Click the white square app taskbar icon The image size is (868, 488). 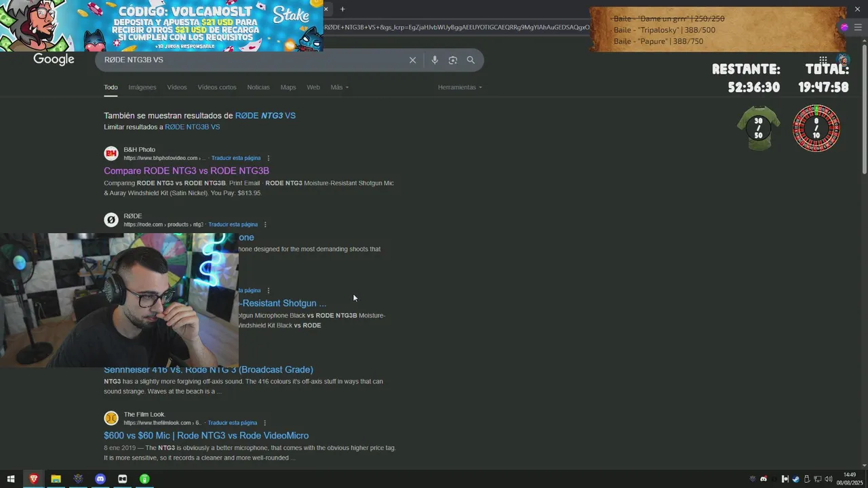122,479
